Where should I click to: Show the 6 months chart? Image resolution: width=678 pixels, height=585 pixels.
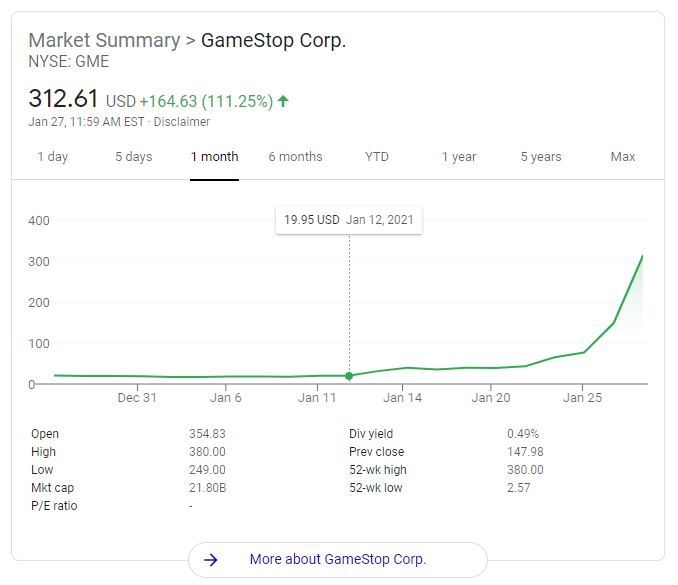[x=295, y=157]
